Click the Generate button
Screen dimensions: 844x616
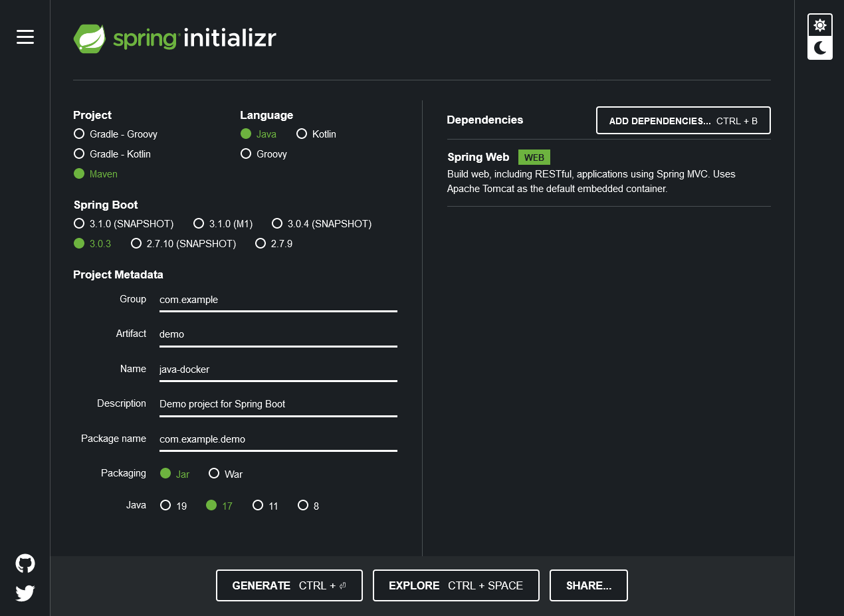pyautogui.click(x=289, y=585)
